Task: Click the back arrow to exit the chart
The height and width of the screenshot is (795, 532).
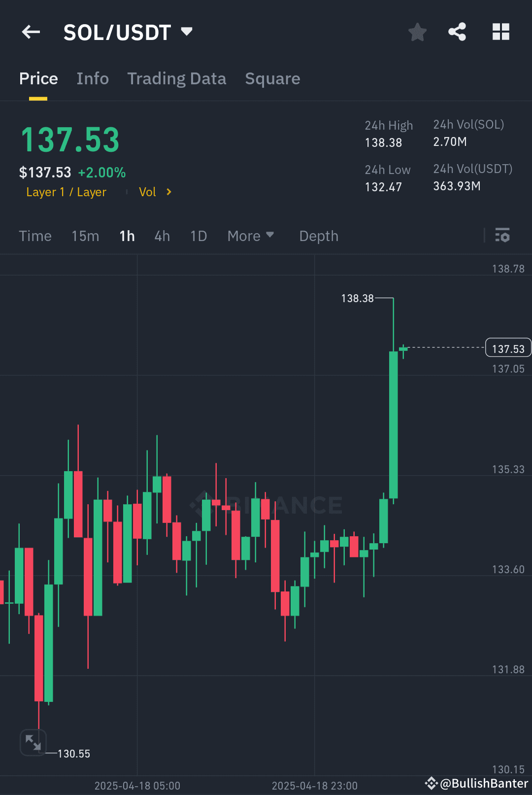Action: pos(31,32)
